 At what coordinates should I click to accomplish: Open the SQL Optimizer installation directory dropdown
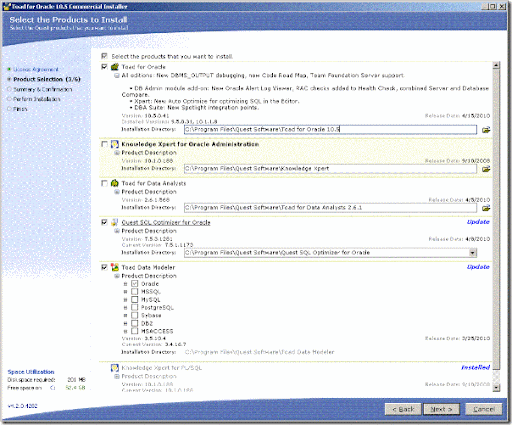pyautogui.click(x=472, y=253)
